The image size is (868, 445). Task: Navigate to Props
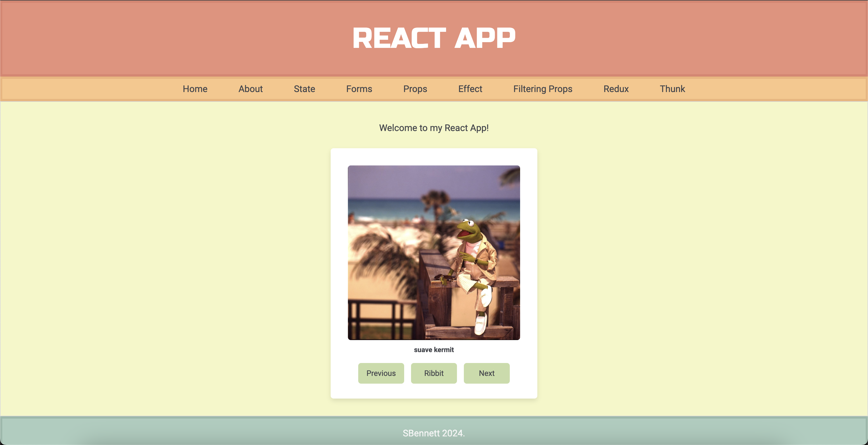click(x=415, y=89)
